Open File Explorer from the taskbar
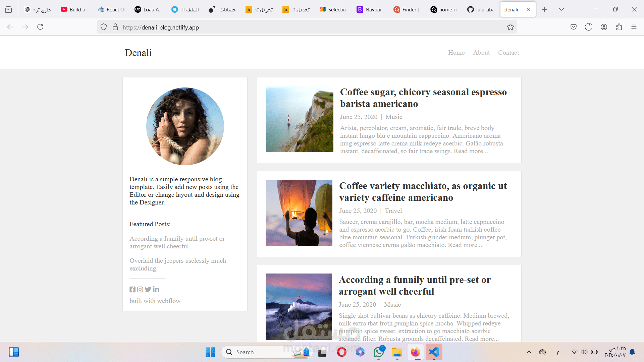Image resolution: width=644 pixels, height=362 pixels. 397,352
